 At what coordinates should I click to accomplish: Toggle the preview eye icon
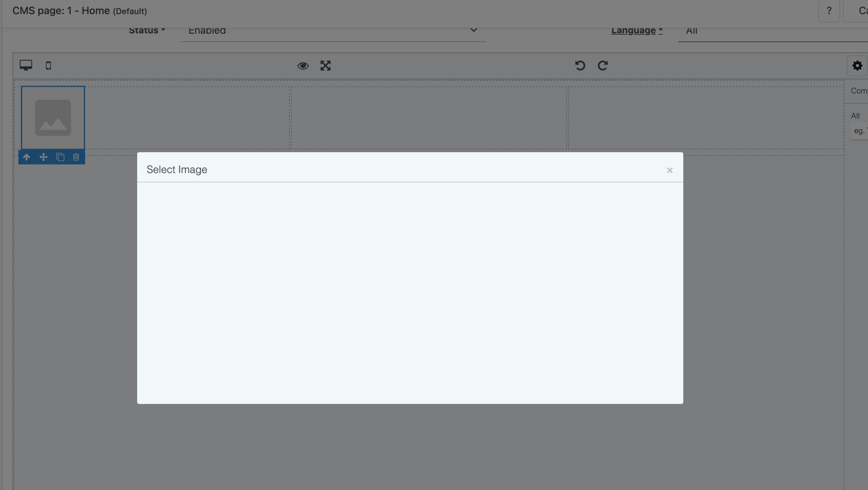(x=303, y=66)
